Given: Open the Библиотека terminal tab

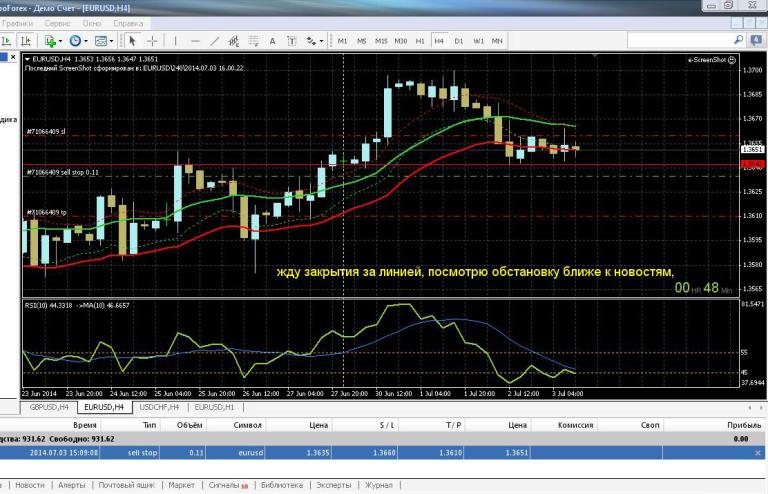Looking at the screenshot, I should pyautogui.click(x=282, y=485).
